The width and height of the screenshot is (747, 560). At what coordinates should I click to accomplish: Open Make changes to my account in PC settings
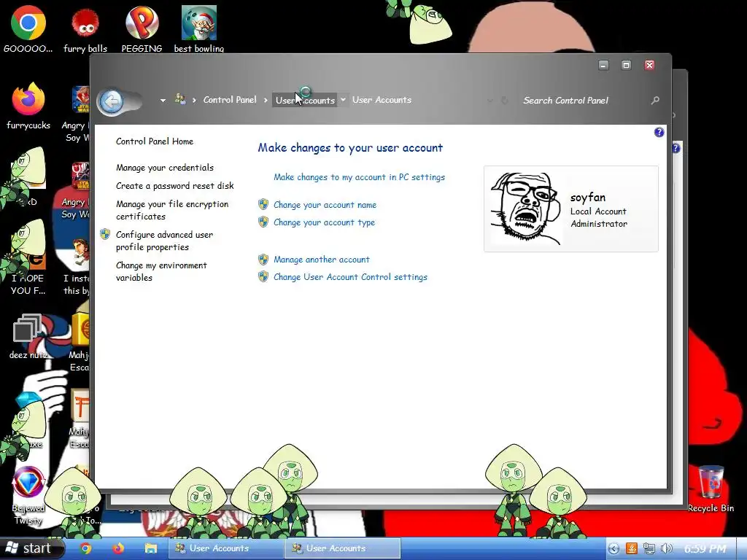point(359,177)
